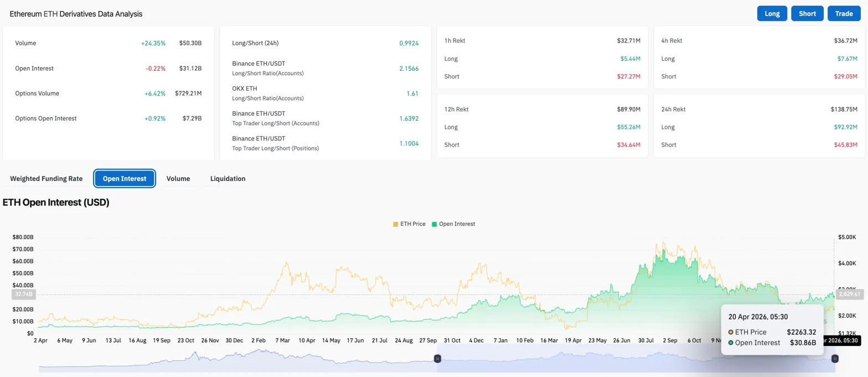Click the ETH Open Interest (USD) chart heading
This screenshot has height=377, width=868.
click(56, 203)
